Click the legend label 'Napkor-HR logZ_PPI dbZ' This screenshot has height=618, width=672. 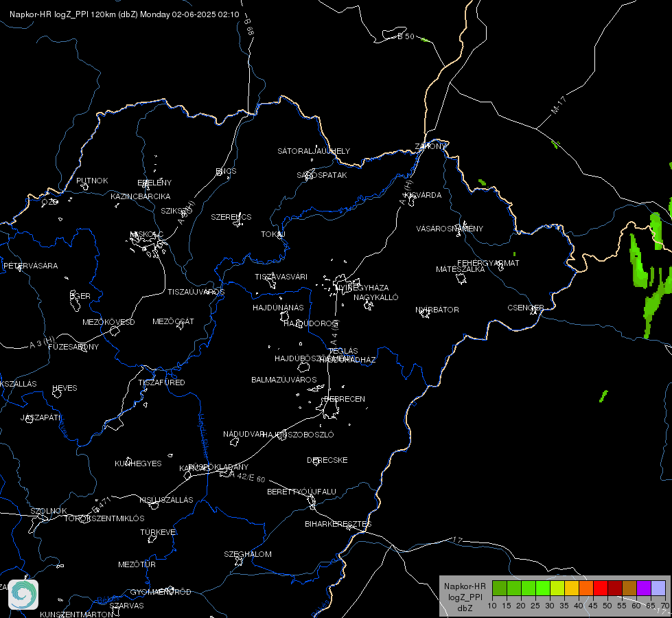coord(465,597)
